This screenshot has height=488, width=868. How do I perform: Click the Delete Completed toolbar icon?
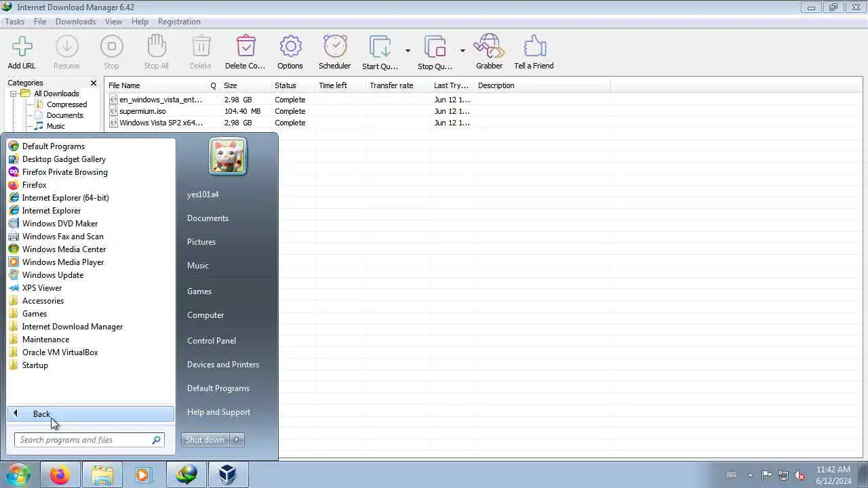coord(245,47)
